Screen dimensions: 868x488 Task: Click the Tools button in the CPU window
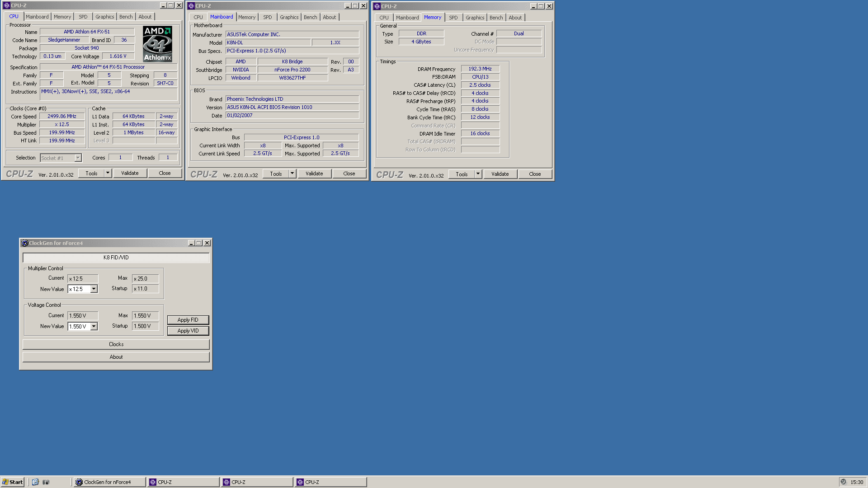(x=92, y=173)
